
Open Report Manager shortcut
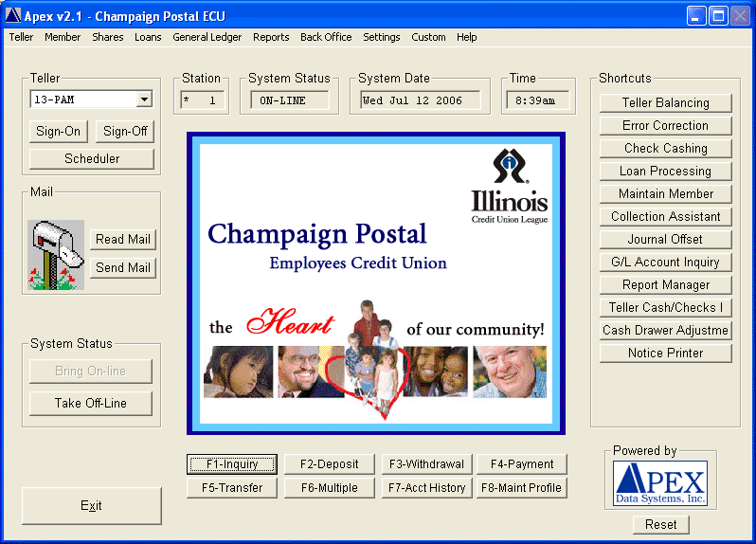666,284
